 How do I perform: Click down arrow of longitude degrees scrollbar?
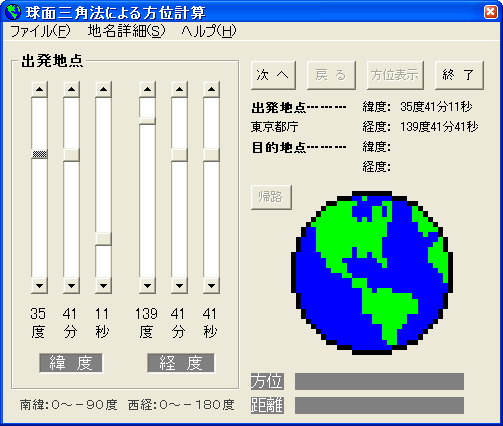[x=147, y=286]
